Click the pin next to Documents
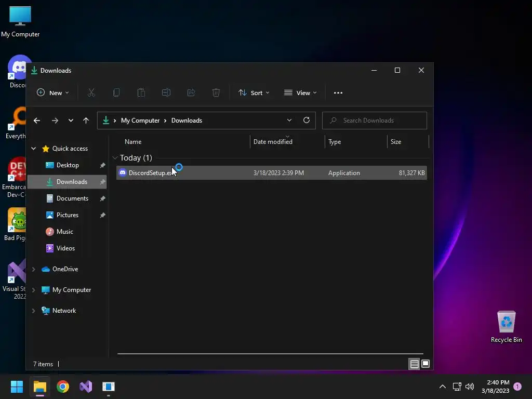The height and width of the screenshot is (399, 532). [102, 198]
